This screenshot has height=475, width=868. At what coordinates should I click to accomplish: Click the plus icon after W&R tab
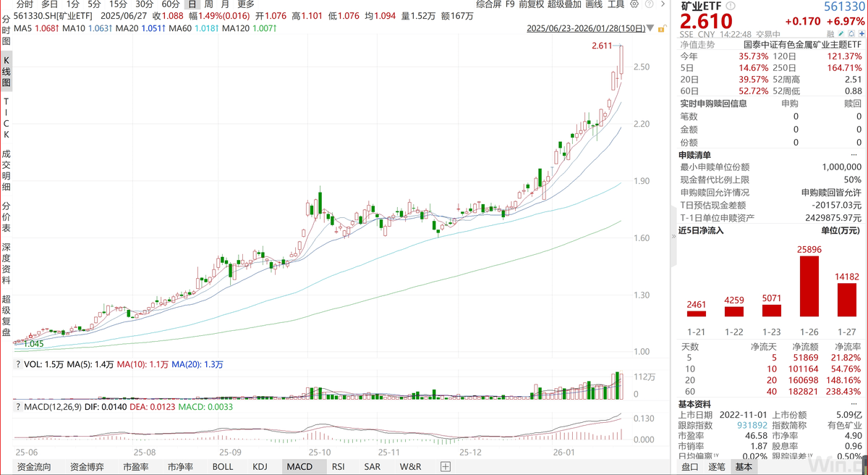point(445,467)
